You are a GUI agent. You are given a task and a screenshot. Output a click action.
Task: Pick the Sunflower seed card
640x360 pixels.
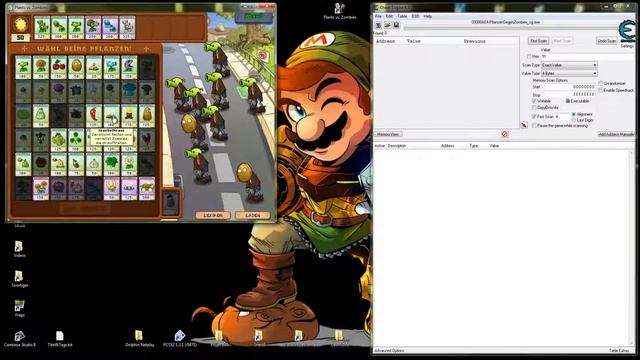pyautogui.click(x=41, y=67)
